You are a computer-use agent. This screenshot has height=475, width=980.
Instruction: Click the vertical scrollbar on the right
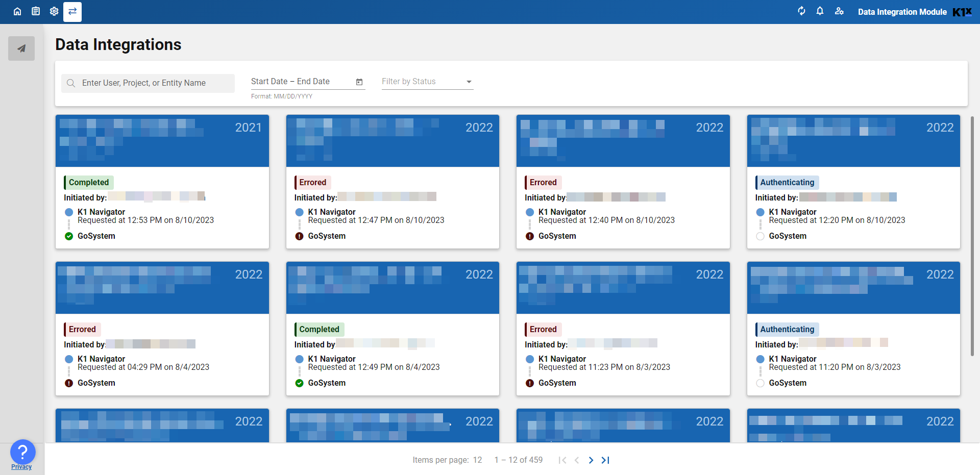[972, 236]
